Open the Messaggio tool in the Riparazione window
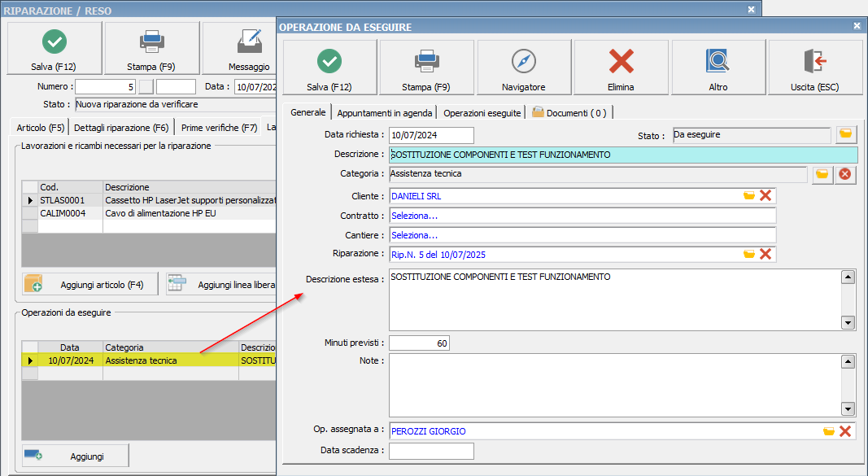This screenshot has width=868, height=476. [x=248, y=49]
